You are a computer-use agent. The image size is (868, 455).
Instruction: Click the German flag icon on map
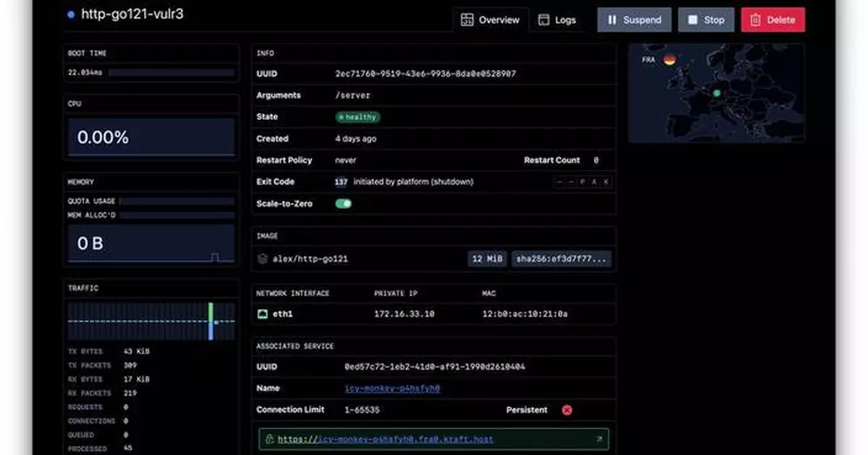[670, 59]
